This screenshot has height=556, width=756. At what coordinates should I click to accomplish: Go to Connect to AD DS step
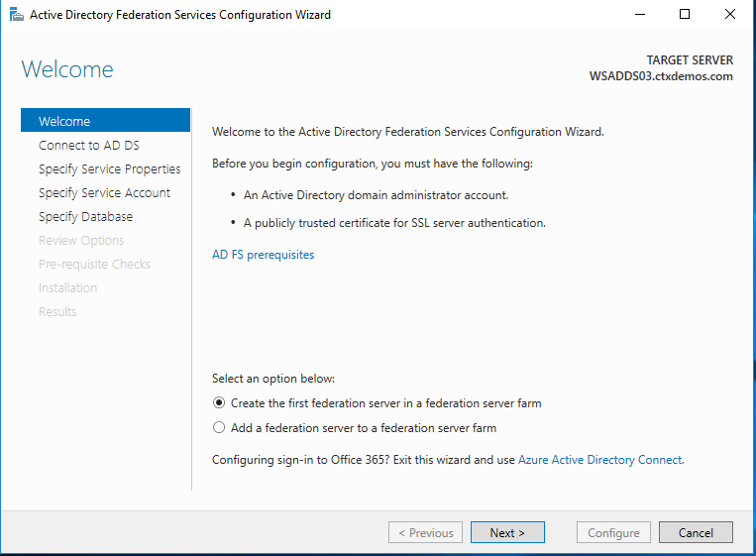(x=89, y=145)
